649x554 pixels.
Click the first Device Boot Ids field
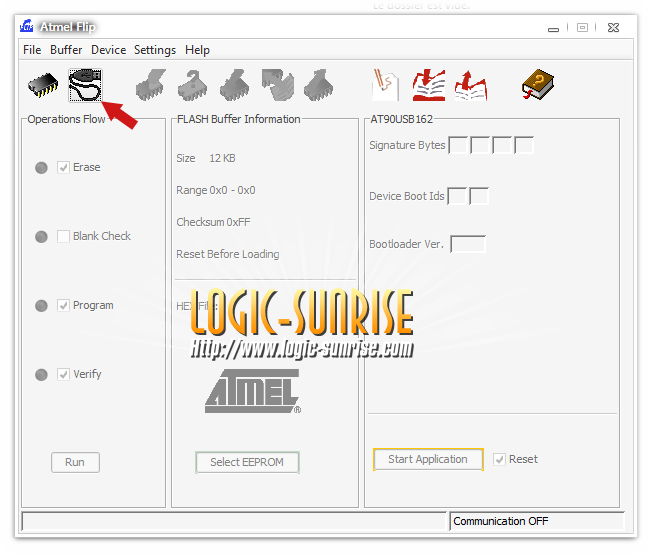[457, 196]
